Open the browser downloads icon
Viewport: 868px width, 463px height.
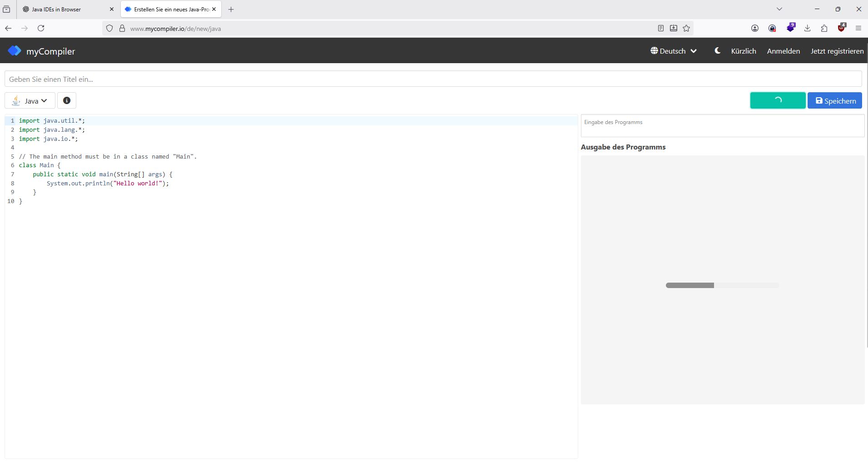[x=807, y=28]
